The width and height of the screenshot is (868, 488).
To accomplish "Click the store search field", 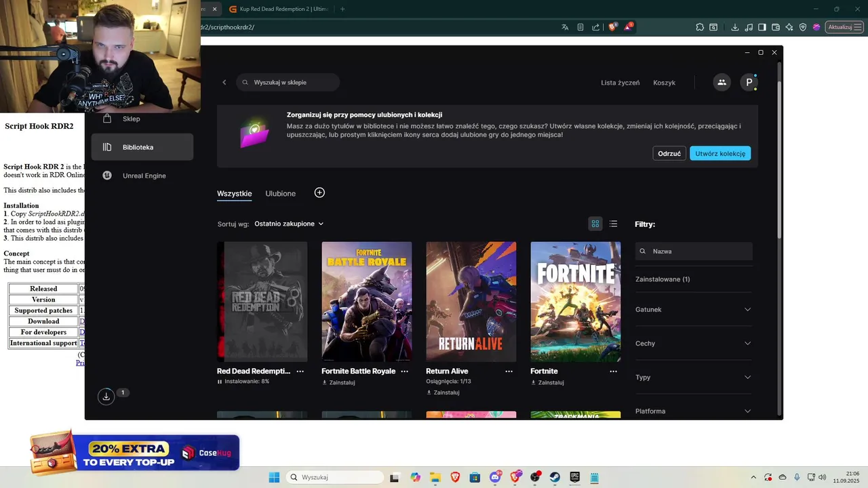I will click(288, 83).
